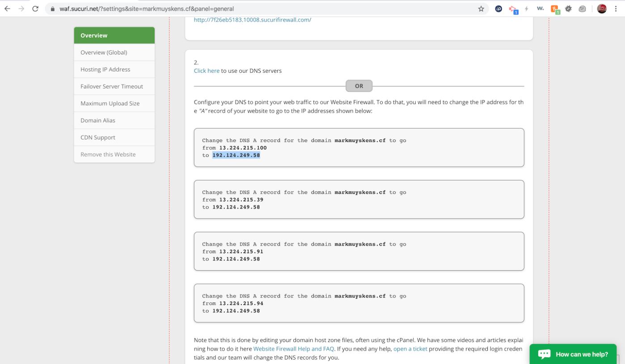
Task: Click the OR divider badge
Action: 359,86
